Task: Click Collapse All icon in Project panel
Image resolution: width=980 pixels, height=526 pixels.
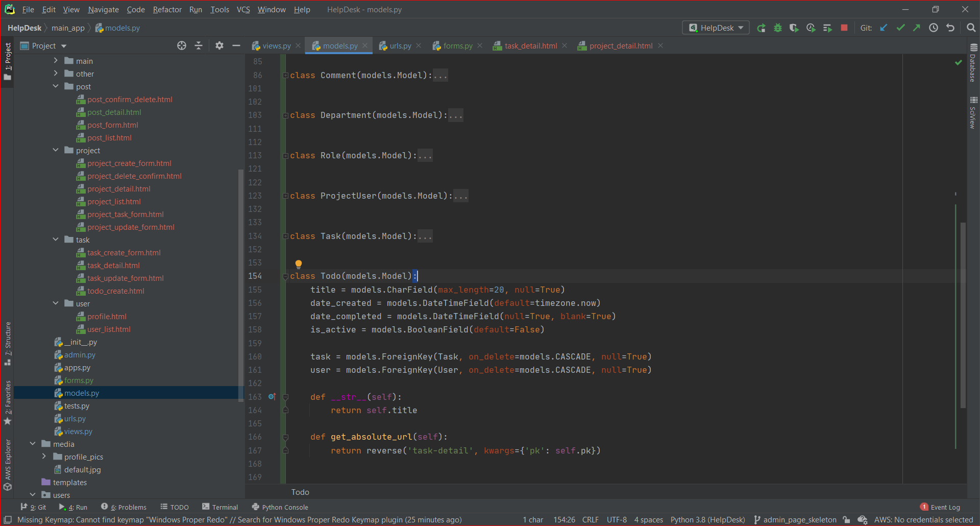Action: pyautogui.click(x=199, y=46)
